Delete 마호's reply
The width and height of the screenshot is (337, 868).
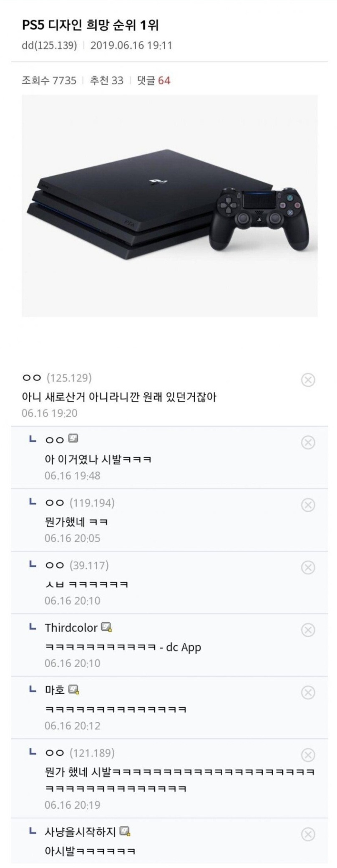(x=308, y=693)
